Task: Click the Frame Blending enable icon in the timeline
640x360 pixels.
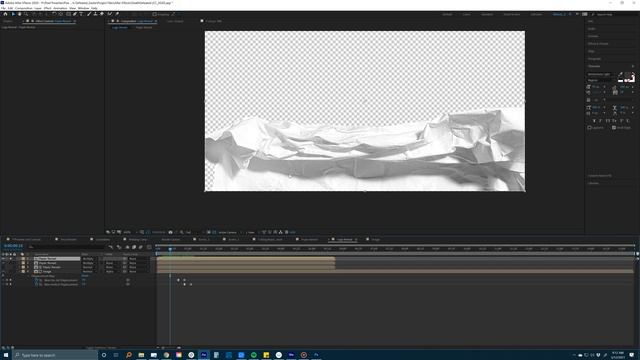Action: click(x=133, y=247)
